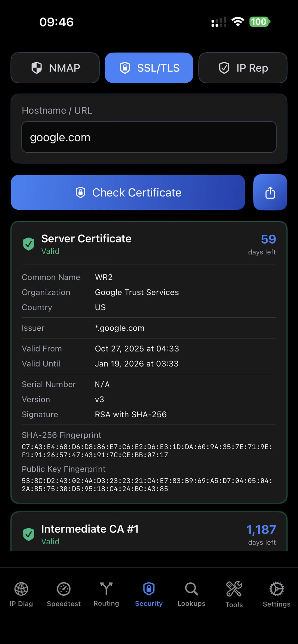This screenshot has height=644, width=298.
Task: Tap the Server Certificate green shield icon
Action: [29, 244]
